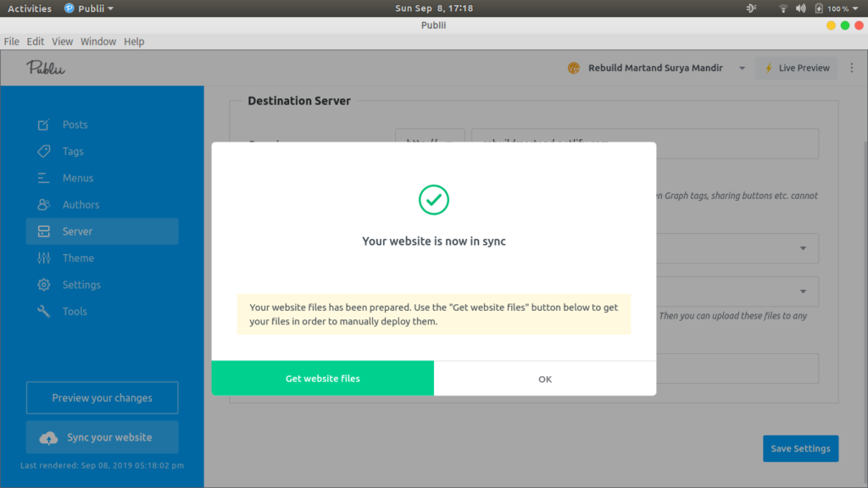This screenshot has width=868, height=488.
Task: Click the Authors people icon
Action: (x=43, y=205)
